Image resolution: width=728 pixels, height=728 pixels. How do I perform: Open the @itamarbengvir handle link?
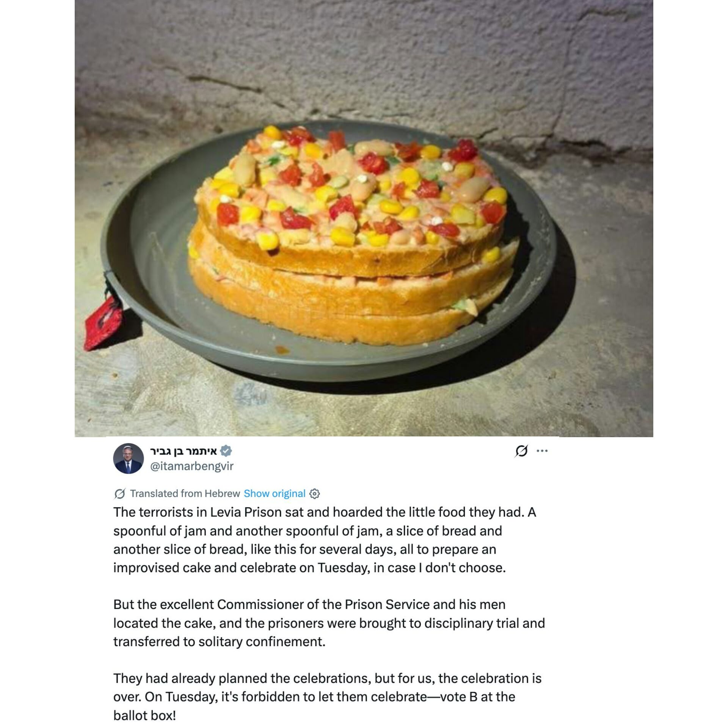(x=192, y=466)
